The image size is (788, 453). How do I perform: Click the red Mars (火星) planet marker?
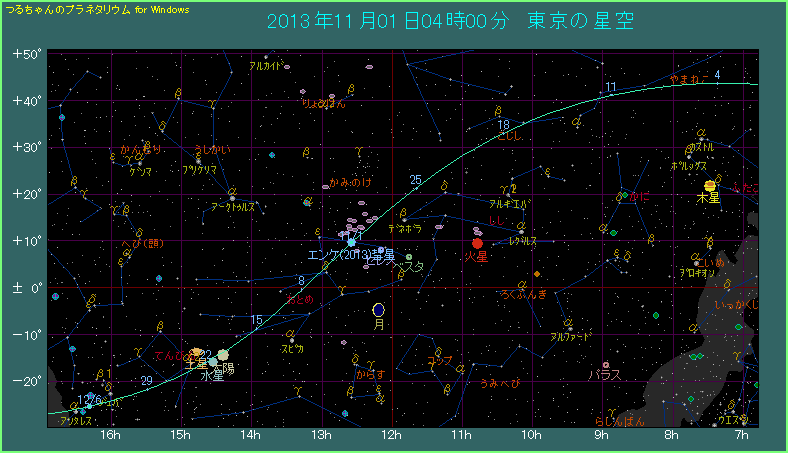pos(478,243)
